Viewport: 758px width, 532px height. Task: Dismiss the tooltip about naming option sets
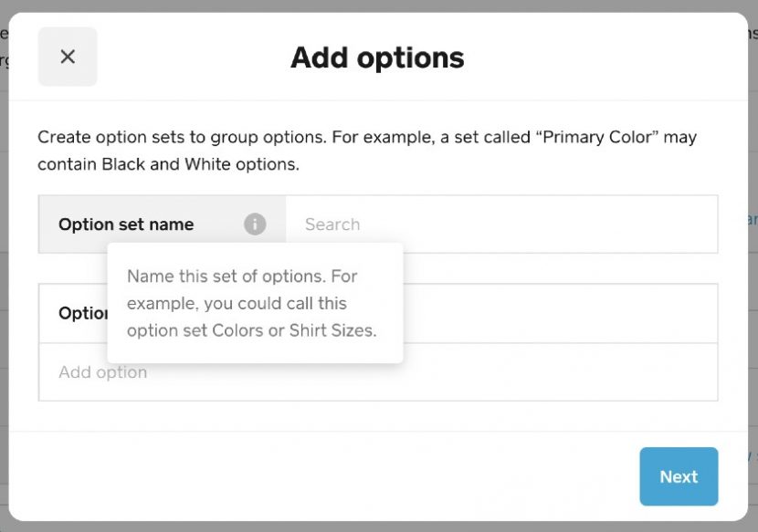point(256,303)
